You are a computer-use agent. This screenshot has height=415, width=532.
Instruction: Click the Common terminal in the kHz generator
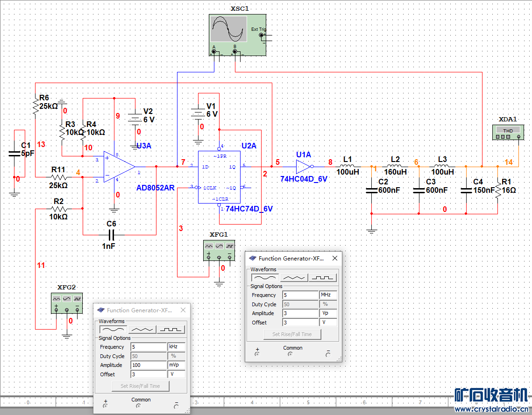pyautogui.click(x=139, y=406)
